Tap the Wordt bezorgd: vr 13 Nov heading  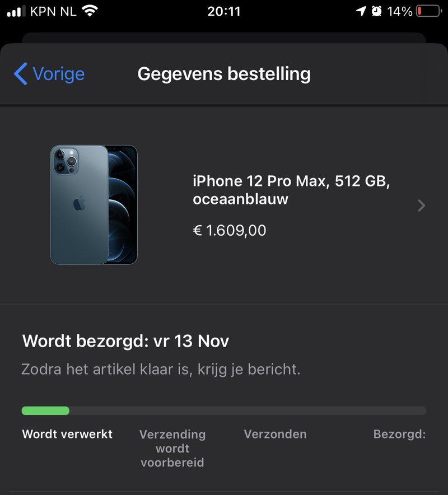pyautogui.click(x=125, y=341)
